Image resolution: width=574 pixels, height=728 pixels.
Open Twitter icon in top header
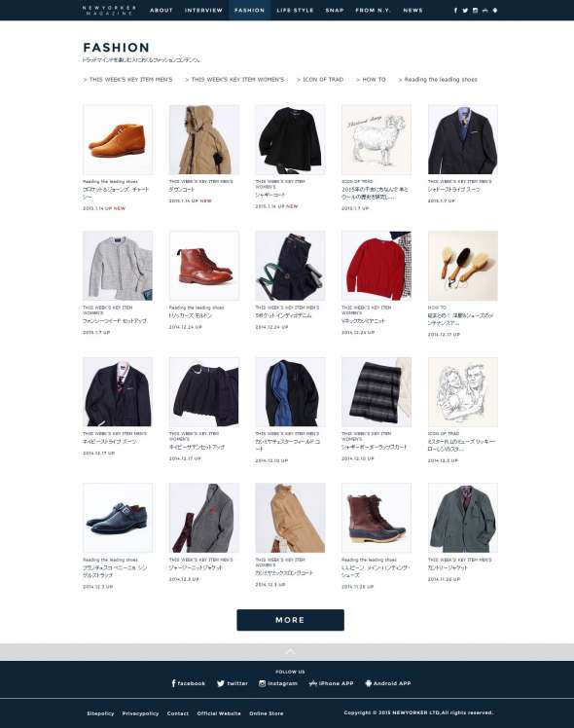tap(465, 10)
